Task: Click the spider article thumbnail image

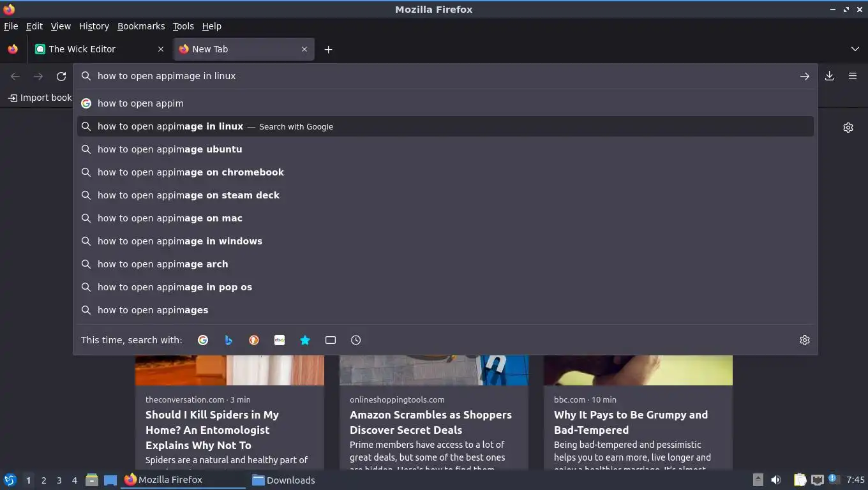Action: [x=230, y=370]
